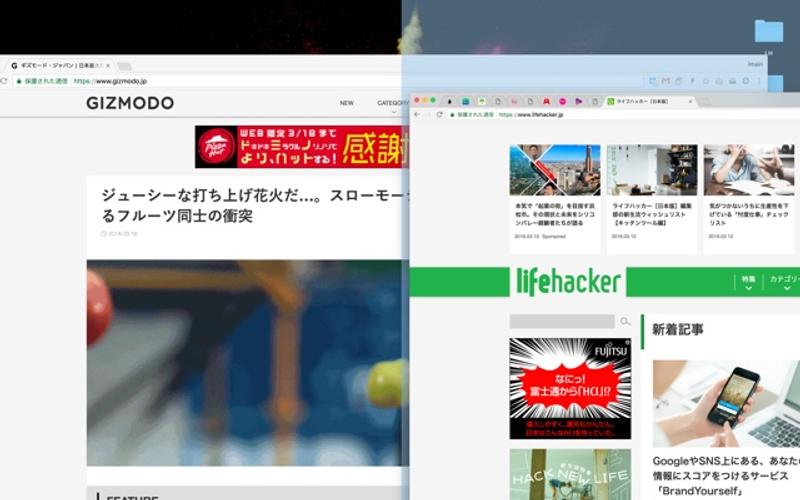Image resolution: width=800 pixels, height=500 pixels.
Task: Expand the CATEGORY dropdown on Gizmodo
Action: point(392,106)
